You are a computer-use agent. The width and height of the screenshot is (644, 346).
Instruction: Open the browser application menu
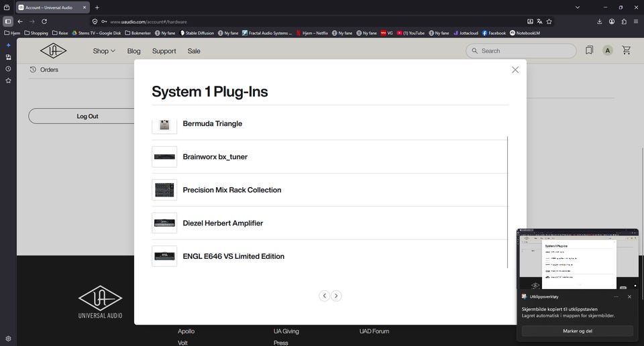tap(636, 21)
